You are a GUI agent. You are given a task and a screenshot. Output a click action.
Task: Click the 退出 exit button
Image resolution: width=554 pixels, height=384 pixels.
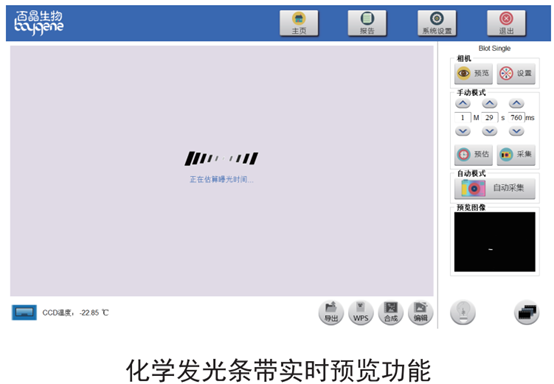[506, 23]
